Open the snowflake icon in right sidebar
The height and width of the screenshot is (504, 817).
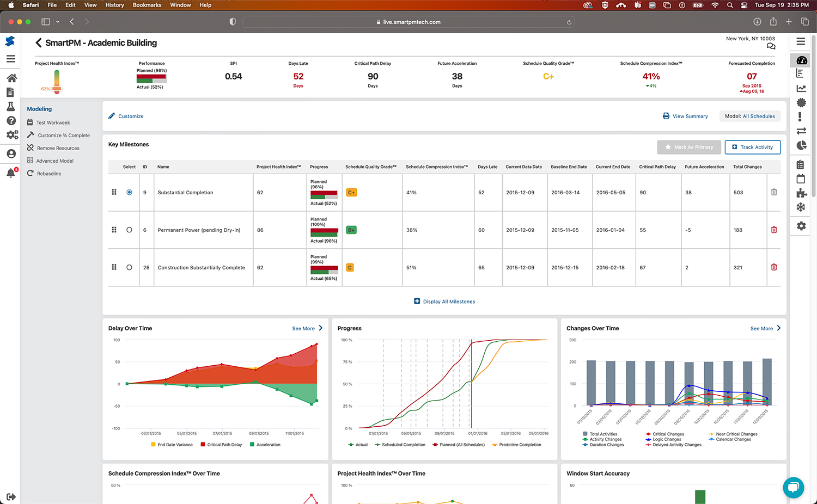(801, 207)
